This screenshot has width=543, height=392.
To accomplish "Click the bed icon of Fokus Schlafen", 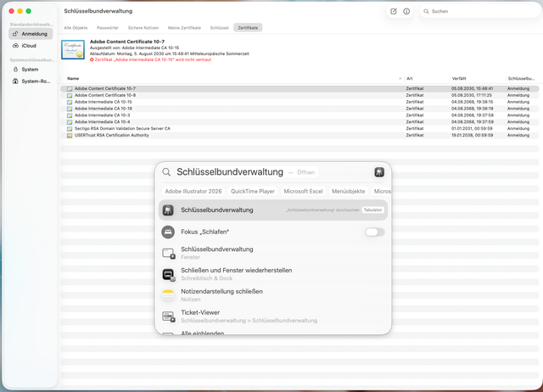I will point(168,232).
